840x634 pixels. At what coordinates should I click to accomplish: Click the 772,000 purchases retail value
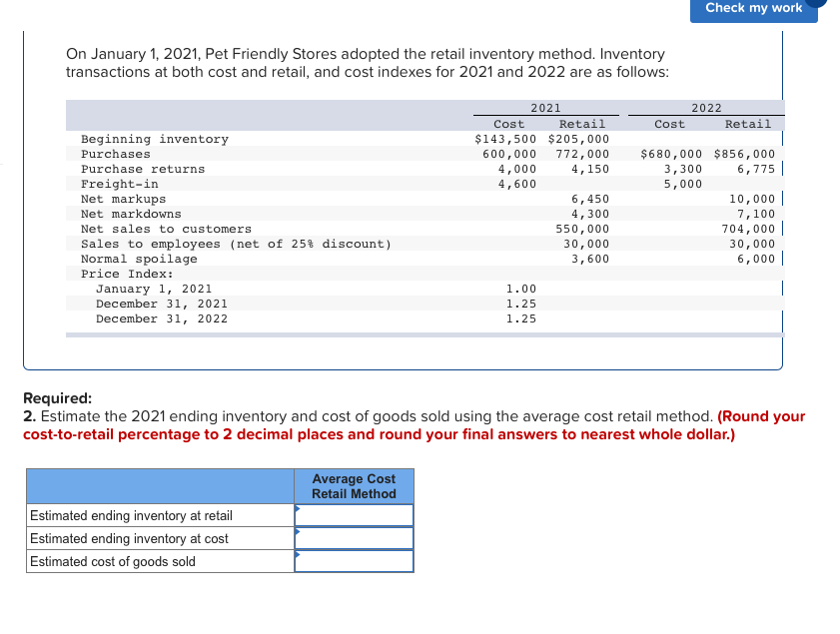[x=583, y=154]
